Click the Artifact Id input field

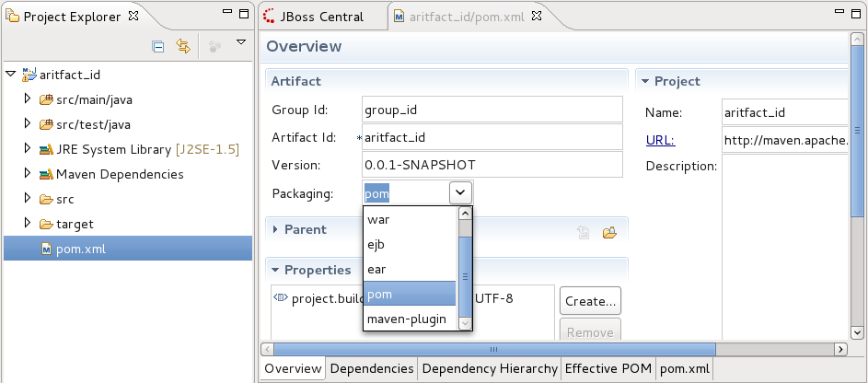492,136
